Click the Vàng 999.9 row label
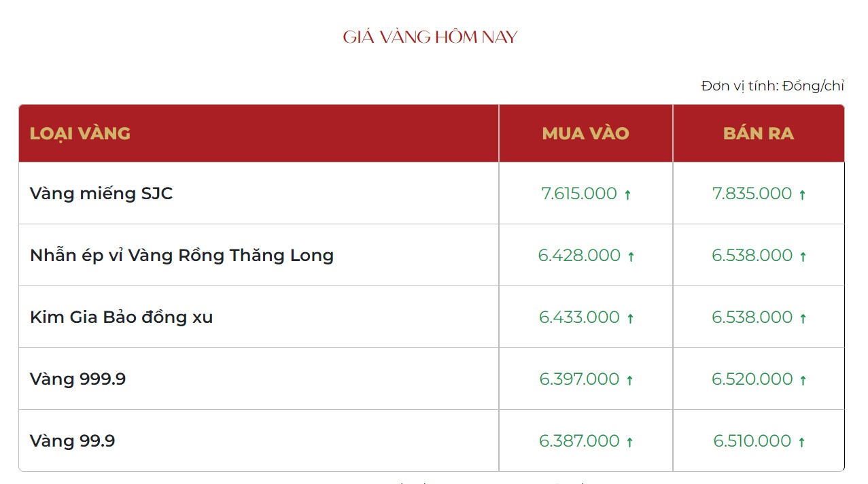Screen dimensions: 868x484 point(77,379)
